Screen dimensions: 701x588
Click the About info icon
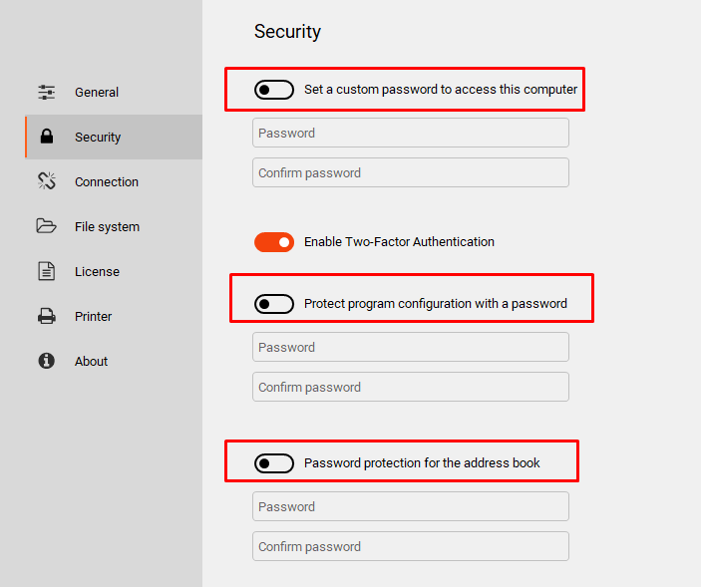[47, 361]
